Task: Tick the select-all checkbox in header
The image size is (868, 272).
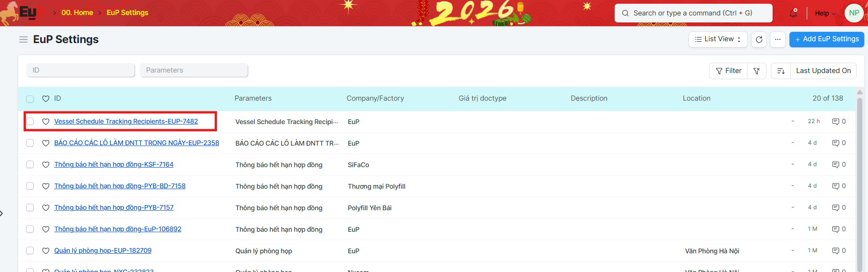Action: tap(30, 99)
